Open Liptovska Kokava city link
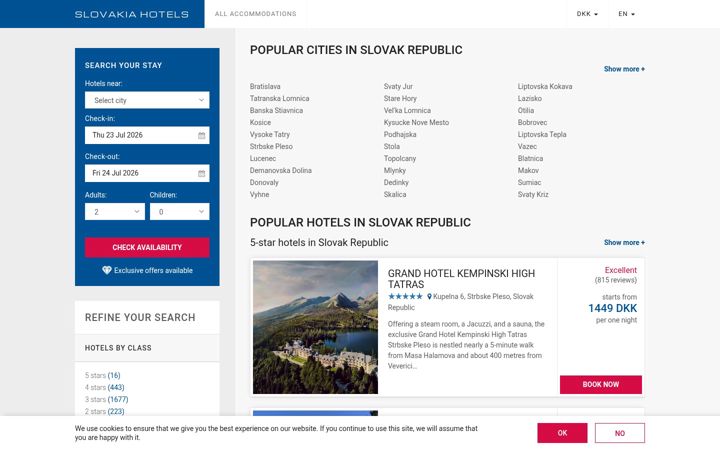The image size is (720, 450). [x=545, y=86]
